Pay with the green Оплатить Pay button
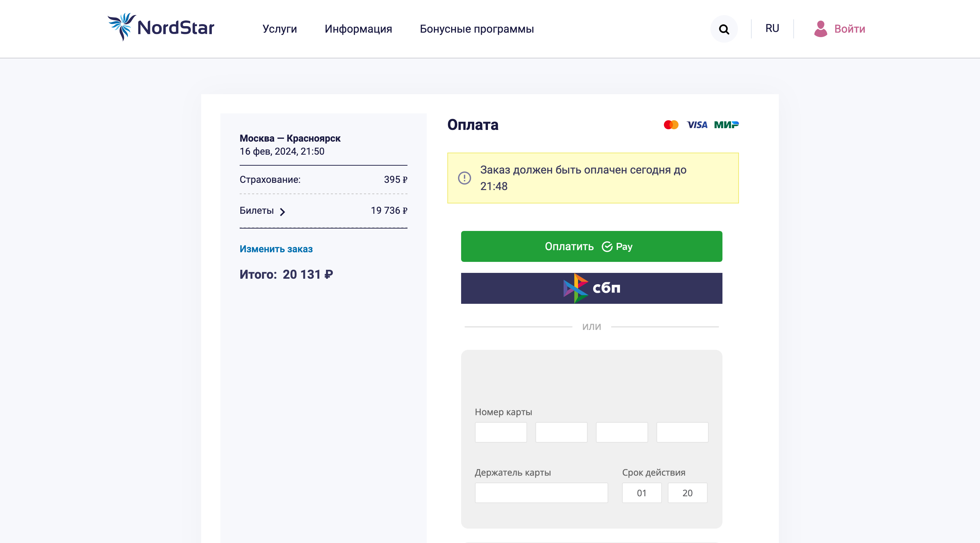 point(591,246)
